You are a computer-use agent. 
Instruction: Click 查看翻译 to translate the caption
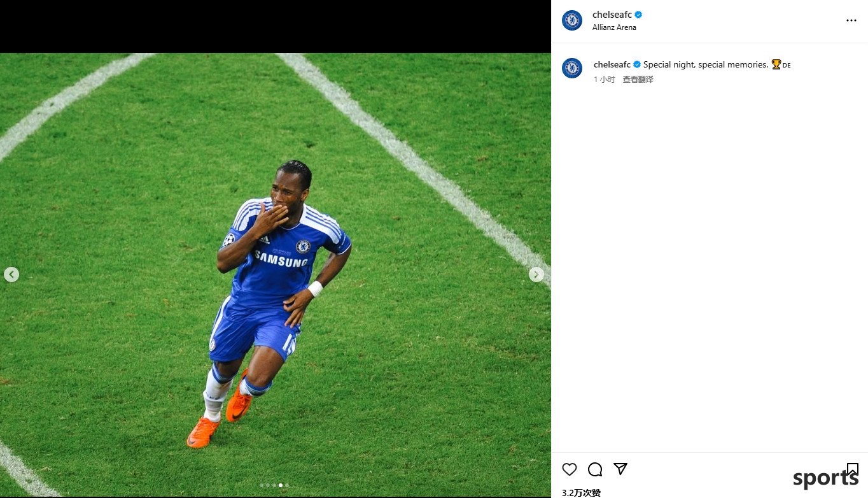[638, 80]
